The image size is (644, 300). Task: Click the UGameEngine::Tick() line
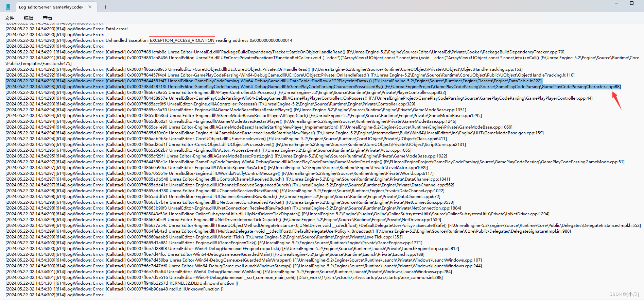pos(214,243)
